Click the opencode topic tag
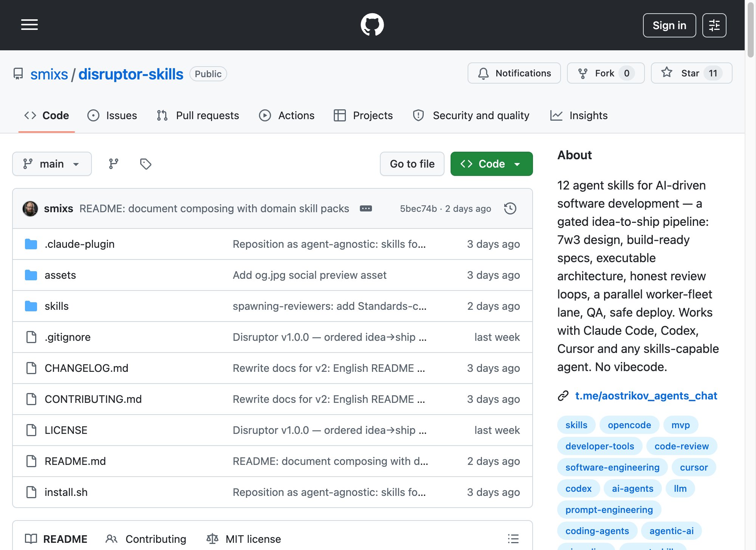Viewport: 756px width, 550px height. tap(629, 425)
